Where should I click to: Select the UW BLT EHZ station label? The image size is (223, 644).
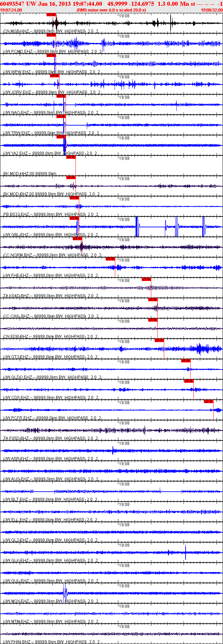pos(51,499)
